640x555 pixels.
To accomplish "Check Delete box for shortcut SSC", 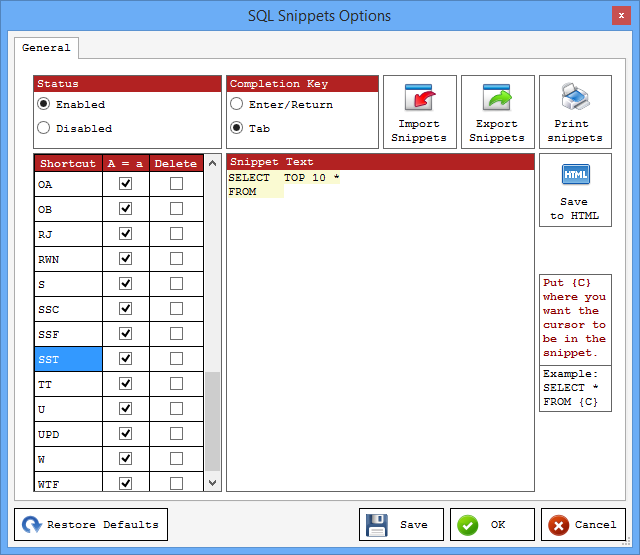I will (176, 309).
